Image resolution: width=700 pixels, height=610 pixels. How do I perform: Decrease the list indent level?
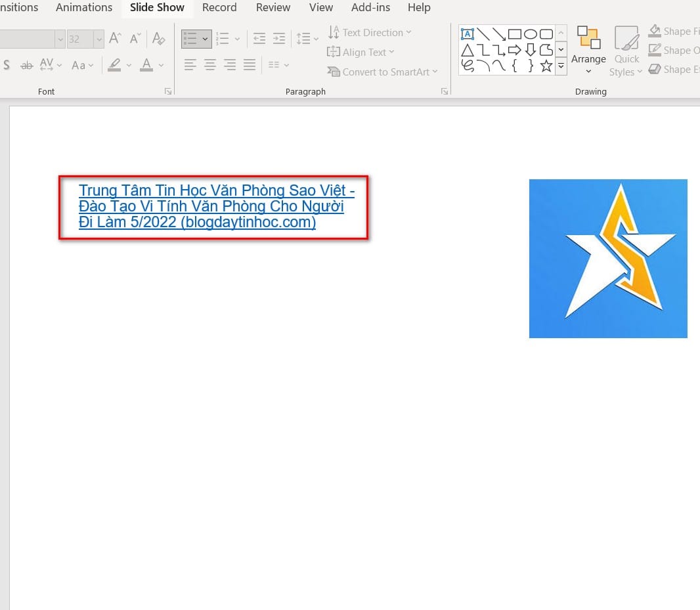tap(259, 39)
